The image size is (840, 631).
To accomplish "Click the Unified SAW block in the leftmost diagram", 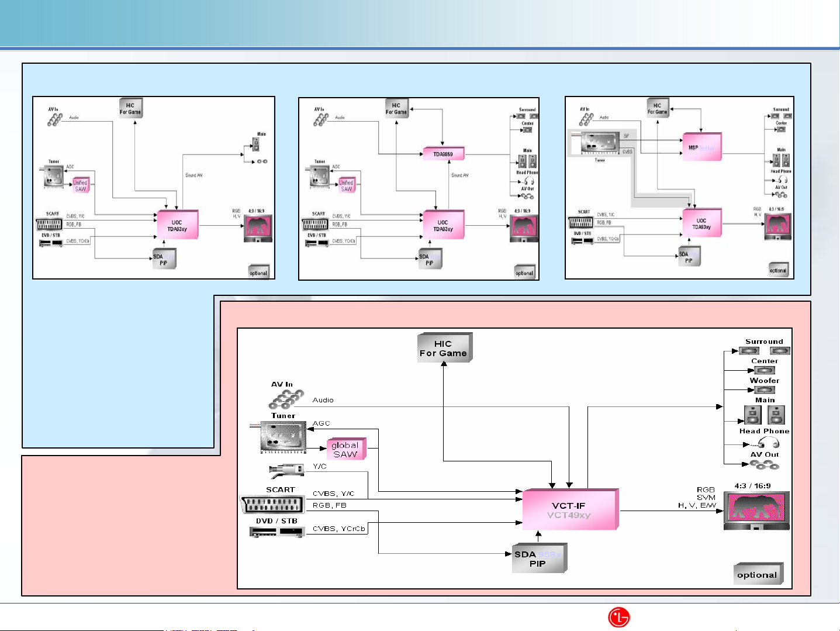I will click(x=81, y=185).
